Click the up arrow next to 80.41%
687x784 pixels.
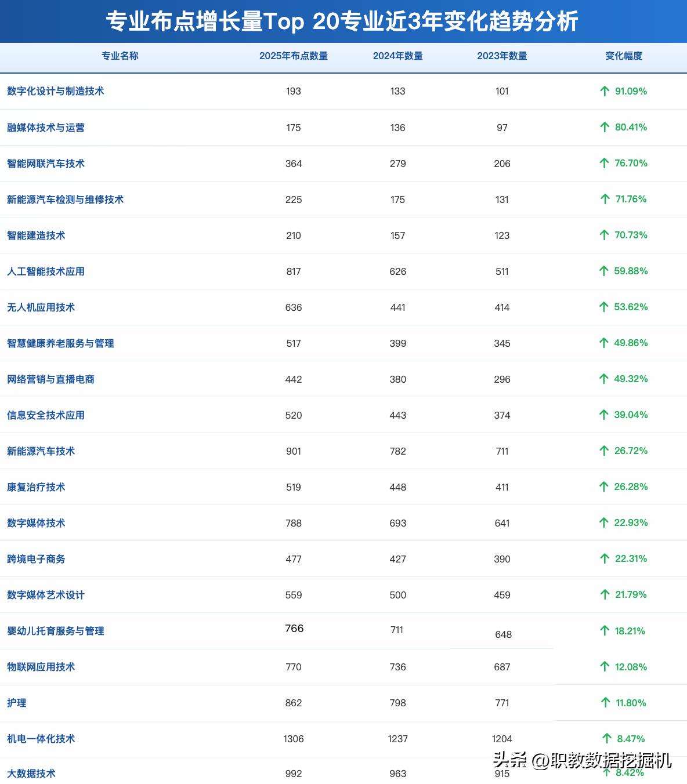(605, 127)
